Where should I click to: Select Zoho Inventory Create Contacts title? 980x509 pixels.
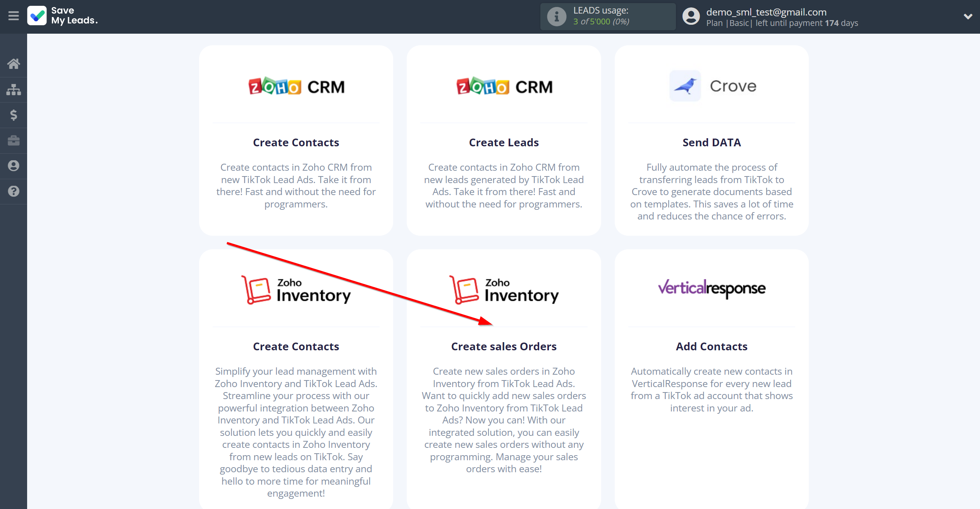296,346
